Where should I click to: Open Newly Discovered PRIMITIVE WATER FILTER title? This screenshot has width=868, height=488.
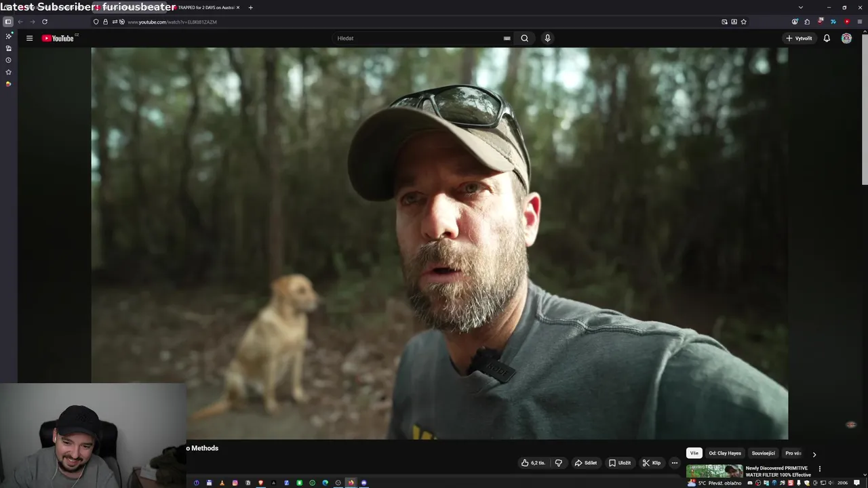click(x=778, y=471)
